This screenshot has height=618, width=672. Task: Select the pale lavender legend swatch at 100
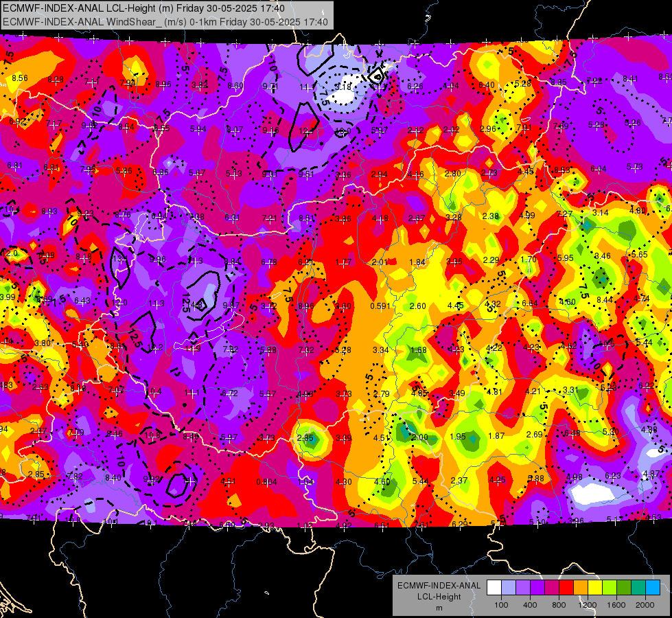click(508, 588)
